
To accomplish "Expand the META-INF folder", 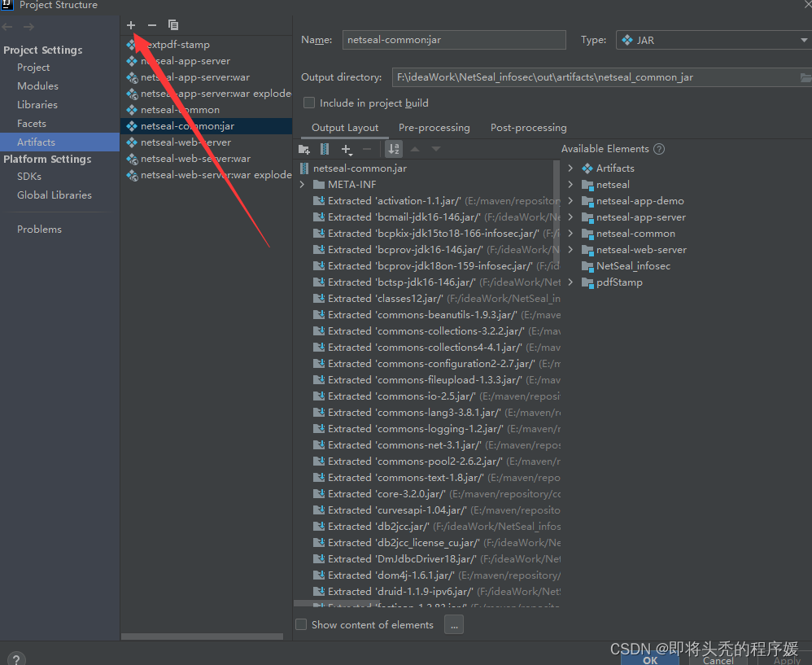I will point(303,185).
